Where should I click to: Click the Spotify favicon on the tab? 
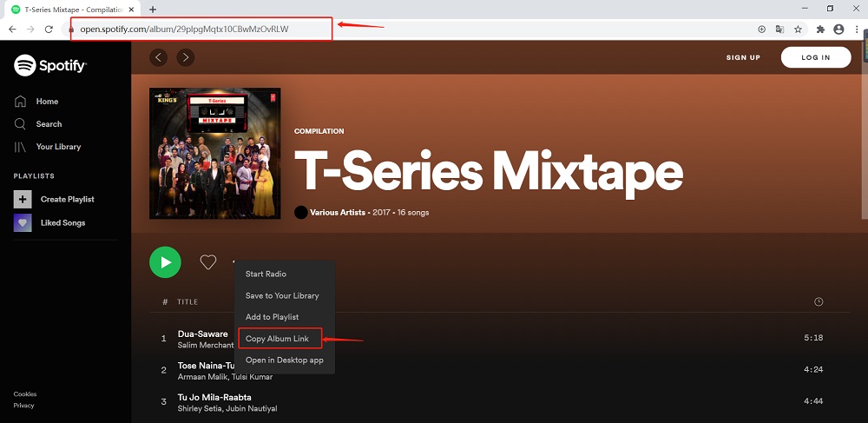(x=16, y=10)
